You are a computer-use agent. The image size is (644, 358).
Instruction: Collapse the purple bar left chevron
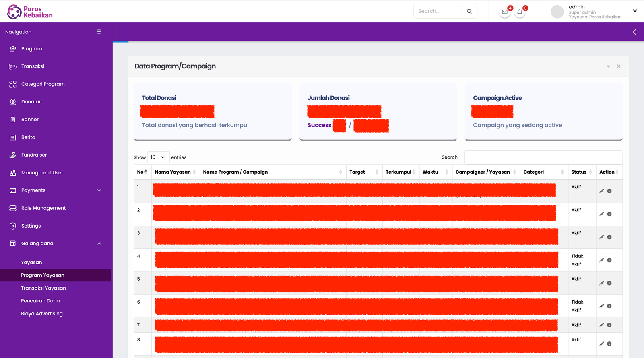[634, 32]
